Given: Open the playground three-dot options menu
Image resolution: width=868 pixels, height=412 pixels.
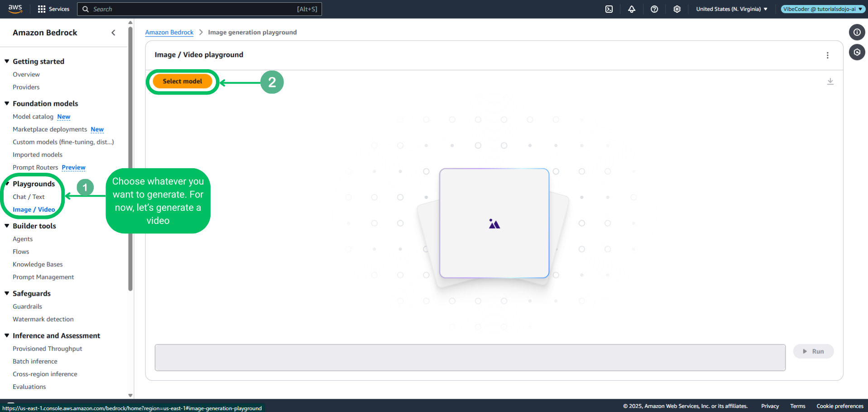Looking at the screenshot, I should [x=827, y=55].
